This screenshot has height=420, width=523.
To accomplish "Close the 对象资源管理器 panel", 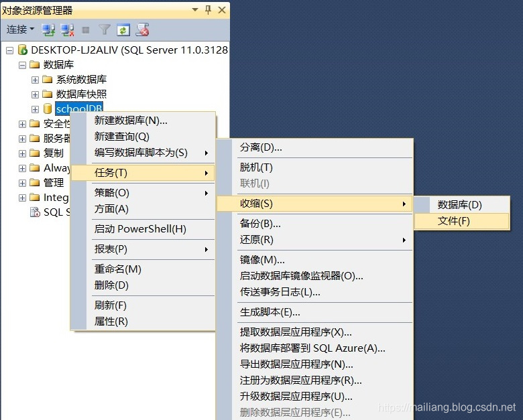I will click(222, 10).
